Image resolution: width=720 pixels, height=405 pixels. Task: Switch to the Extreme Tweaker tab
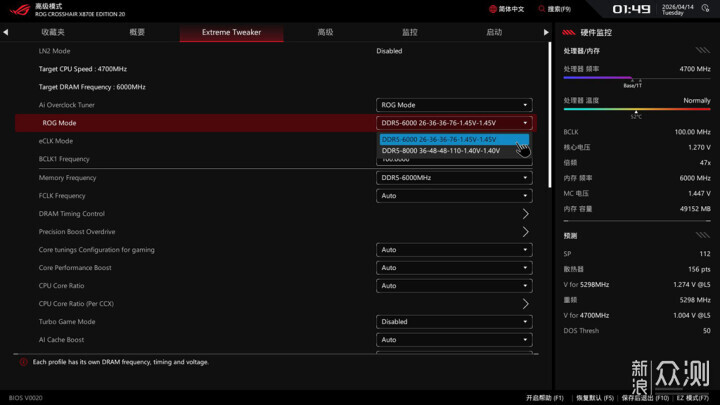pyautogui.click(x=231, y=33)
